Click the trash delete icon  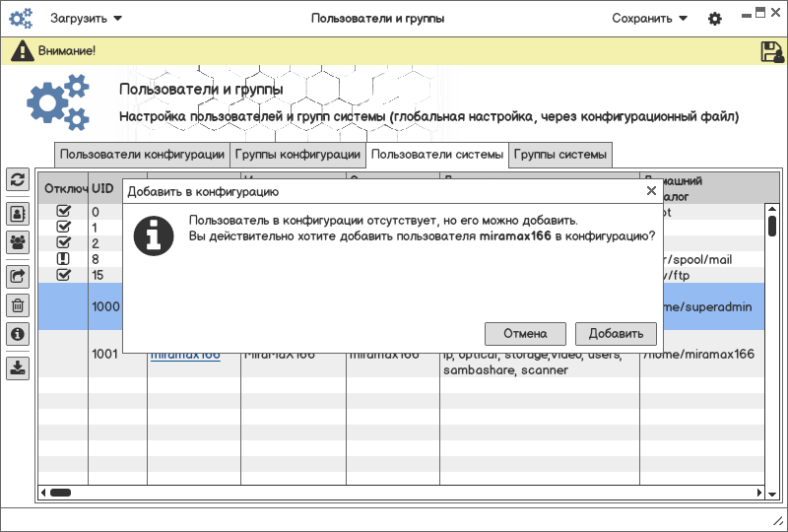(18, 305)
